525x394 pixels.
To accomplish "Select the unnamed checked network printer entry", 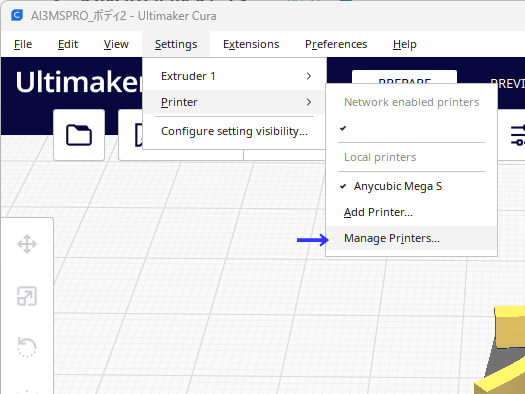I will 411,128.
